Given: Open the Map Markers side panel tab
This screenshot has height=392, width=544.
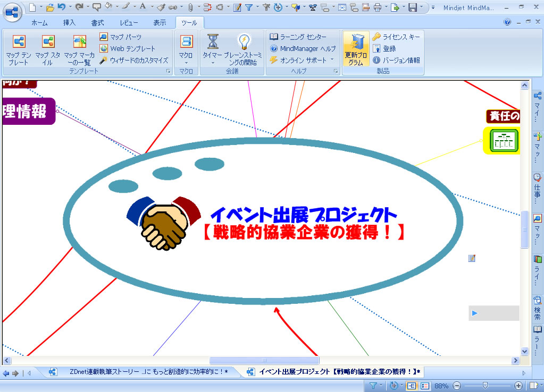Looking at the screenshot, I should tap(538, 148).
